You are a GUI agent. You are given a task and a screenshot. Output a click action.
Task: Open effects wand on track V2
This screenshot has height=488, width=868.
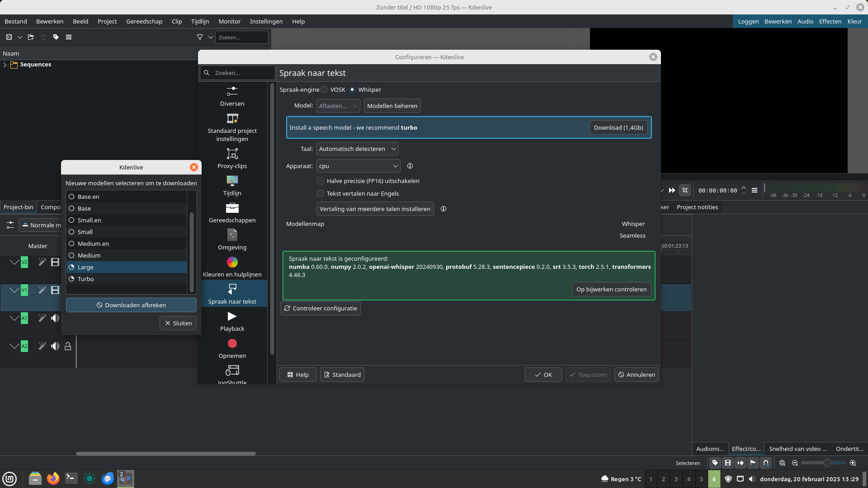pos(42,262)
